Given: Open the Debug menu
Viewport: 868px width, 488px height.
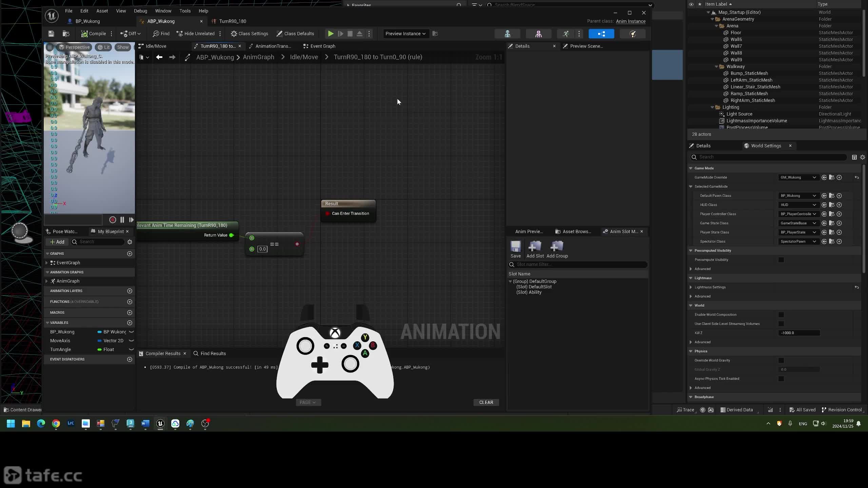Looking at the screenshot, I should [140, 11].
